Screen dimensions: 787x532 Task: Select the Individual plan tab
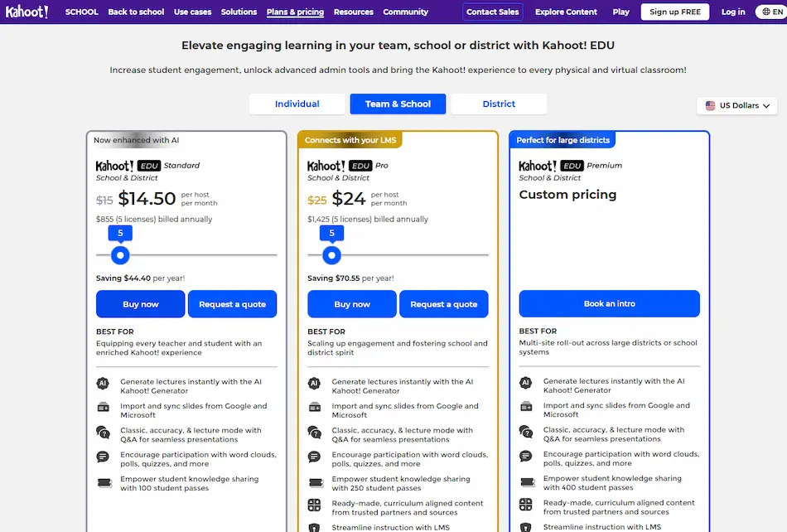pyautogui.click(x=297, y=104)
